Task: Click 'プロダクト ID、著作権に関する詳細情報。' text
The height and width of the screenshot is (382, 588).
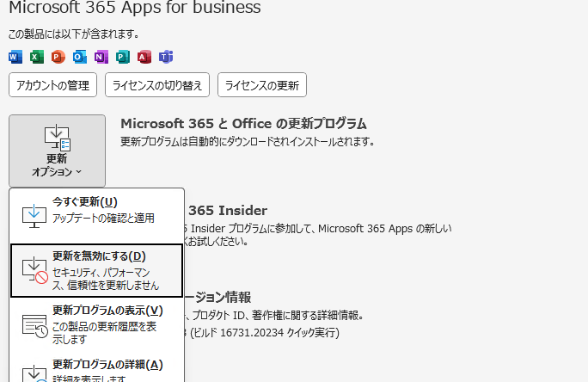Action: (278, 315)
